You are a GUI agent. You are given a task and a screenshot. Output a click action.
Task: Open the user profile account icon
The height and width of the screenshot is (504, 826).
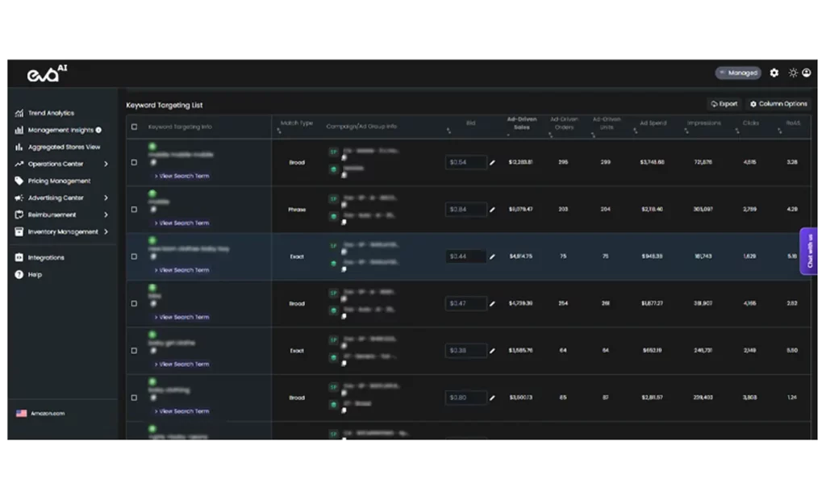pos(806,73)
